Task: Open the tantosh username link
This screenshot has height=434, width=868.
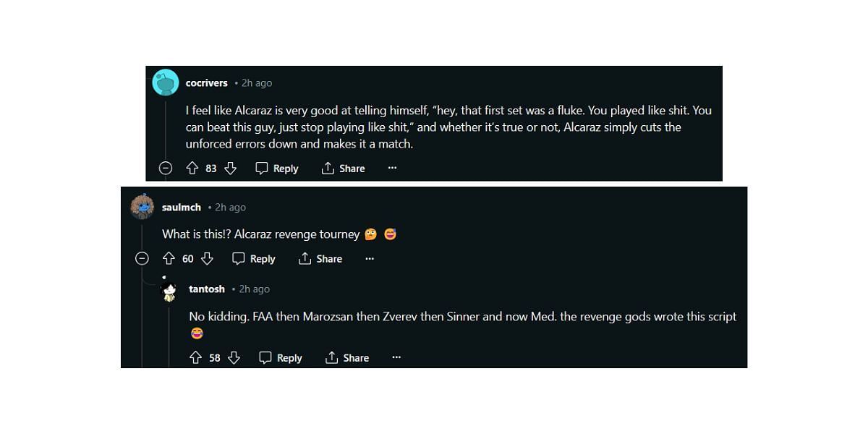Action: [207, 289]
